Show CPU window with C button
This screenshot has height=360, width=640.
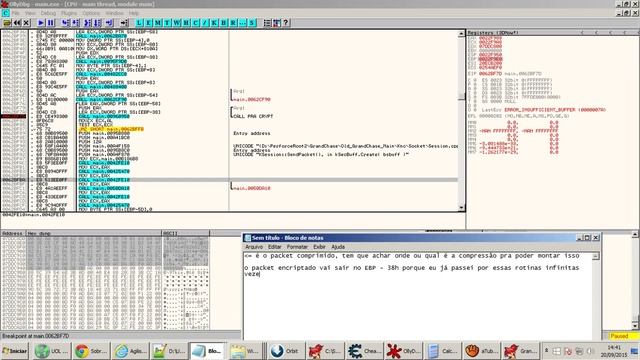coord(196,23)
